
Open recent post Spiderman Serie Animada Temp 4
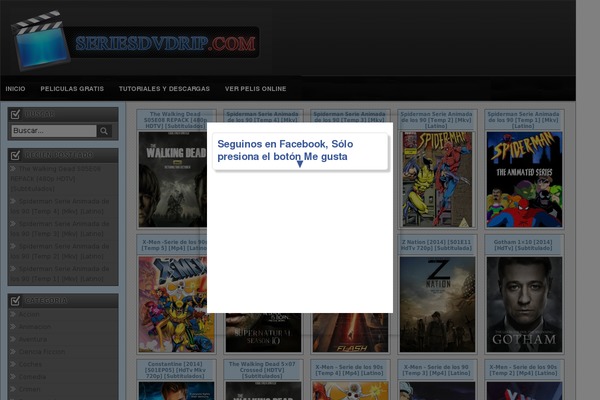(x=60, y=206)
